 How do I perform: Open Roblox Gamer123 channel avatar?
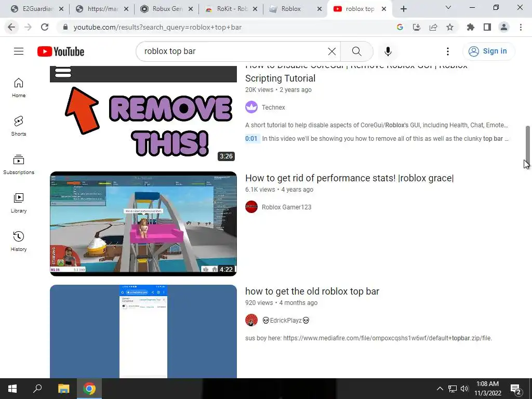[251, 207]
